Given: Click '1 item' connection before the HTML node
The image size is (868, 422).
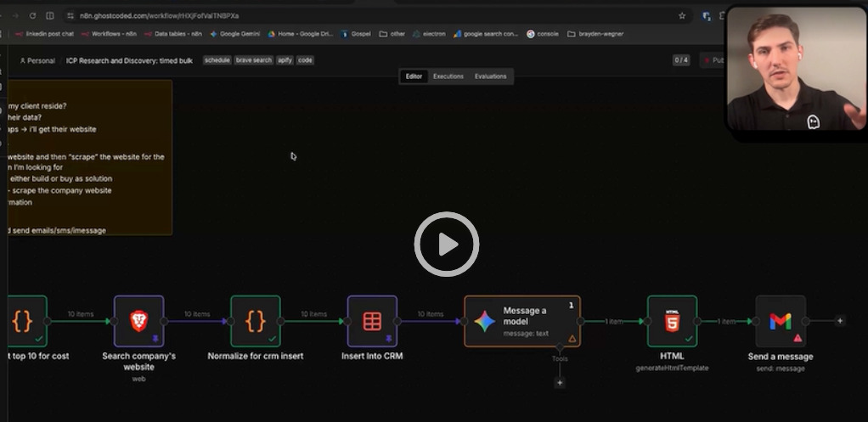Looking at the screenshot, I should coord(614,321).
